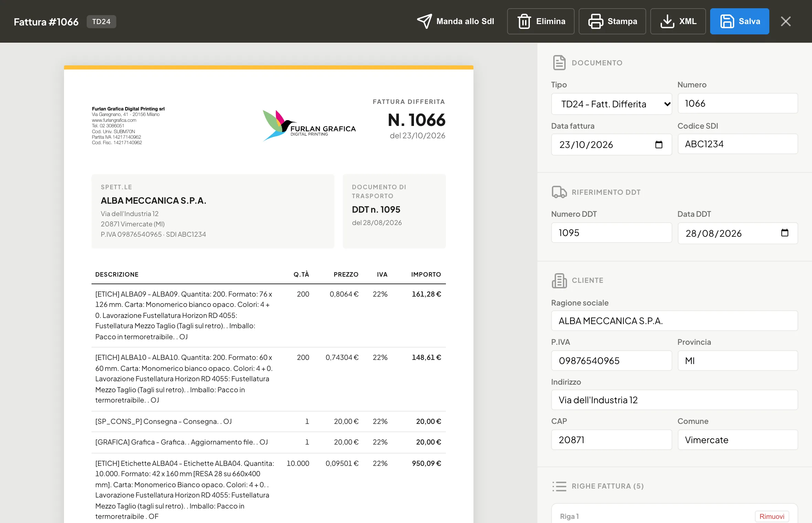This screenshot has height=523, width=812.
Task: Focus the Data fattura date field
Action: point(611,145)
